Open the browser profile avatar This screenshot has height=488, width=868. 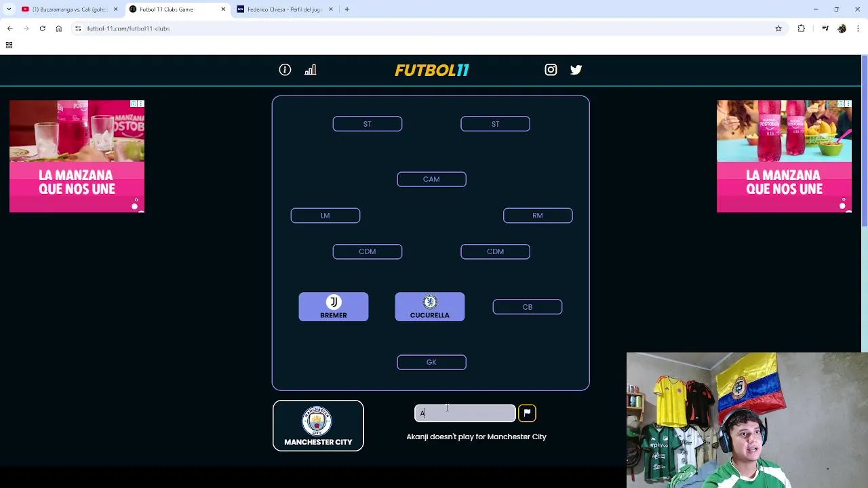point(842,28)
